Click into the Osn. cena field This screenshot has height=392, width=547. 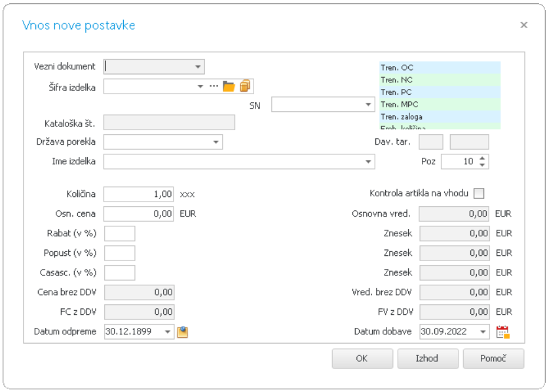pos(138,213)
